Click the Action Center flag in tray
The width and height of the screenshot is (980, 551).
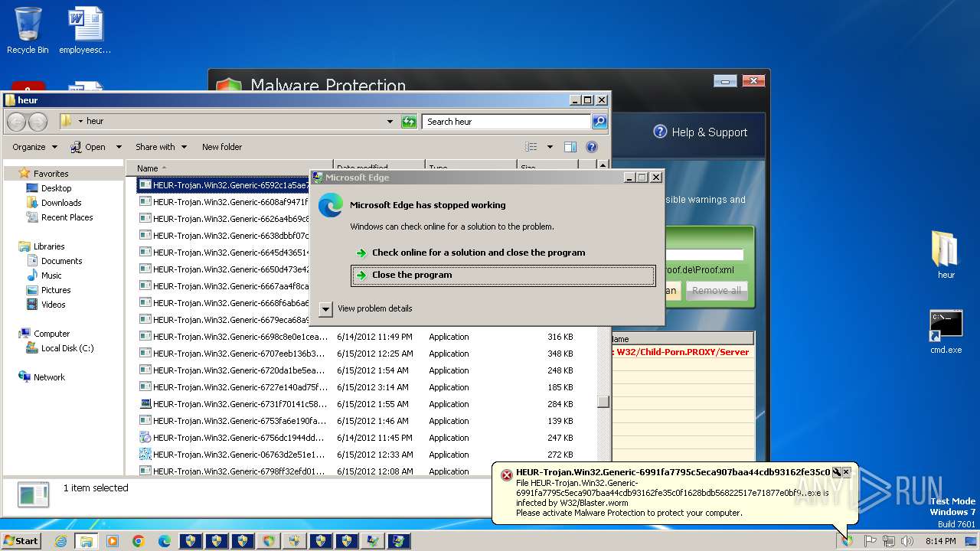click(x=871, y=541)
